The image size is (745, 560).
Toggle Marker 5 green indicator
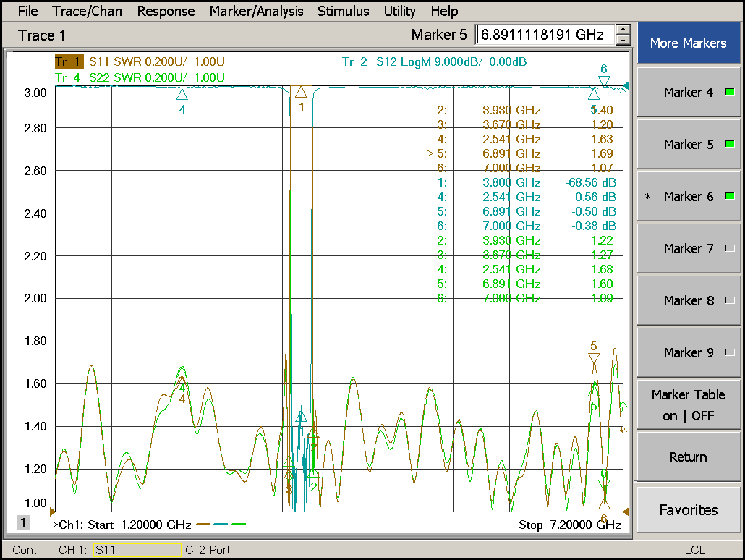pyautogui.click(x=730, y=143)
